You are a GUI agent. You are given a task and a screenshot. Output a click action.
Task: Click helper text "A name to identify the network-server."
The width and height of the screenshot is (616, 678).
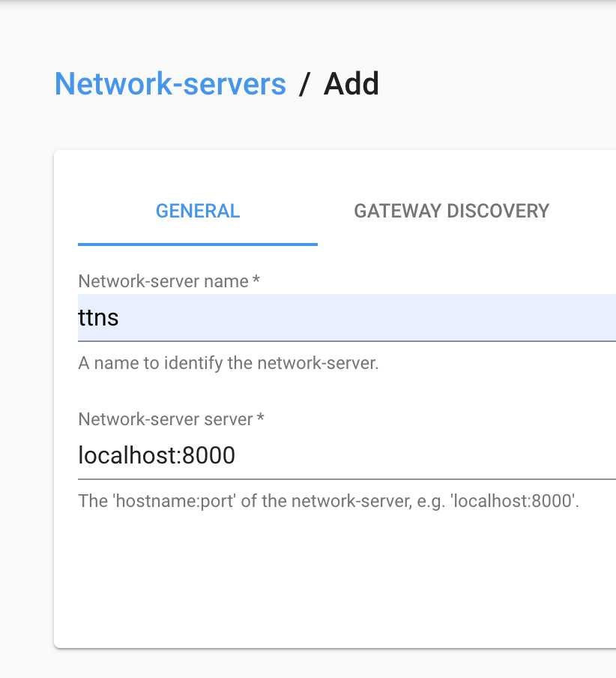click(x=229, y=364)
